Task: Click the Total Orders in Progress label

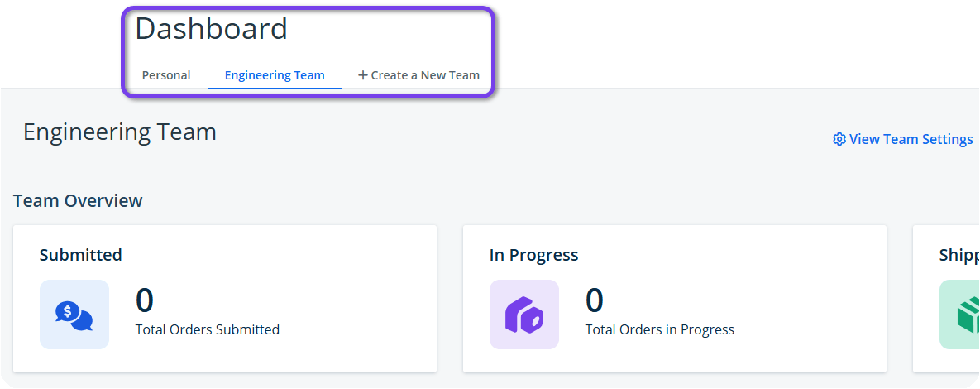Action: coord(659,329)
